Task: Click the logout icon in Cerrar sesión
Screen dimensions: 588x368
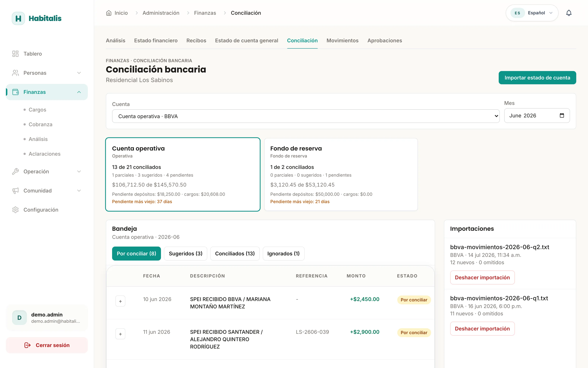Action: point(27,345)
